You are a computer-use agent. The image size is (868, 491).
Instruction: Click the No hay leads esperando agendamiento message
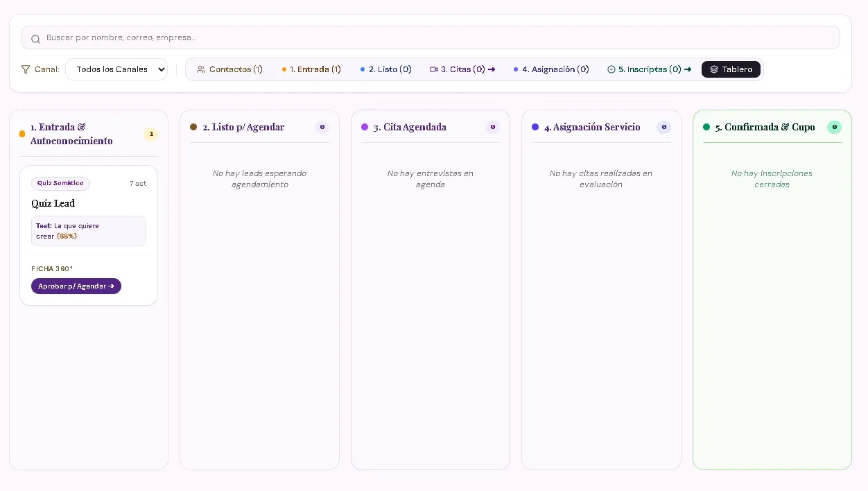point(259,179)
